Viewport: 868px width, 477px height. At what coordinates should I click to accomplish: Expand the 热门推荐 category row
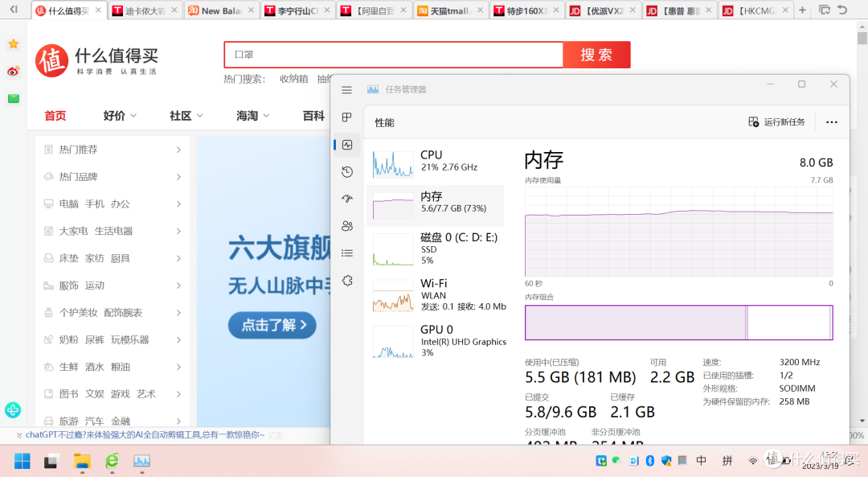(x=113, y=150)
